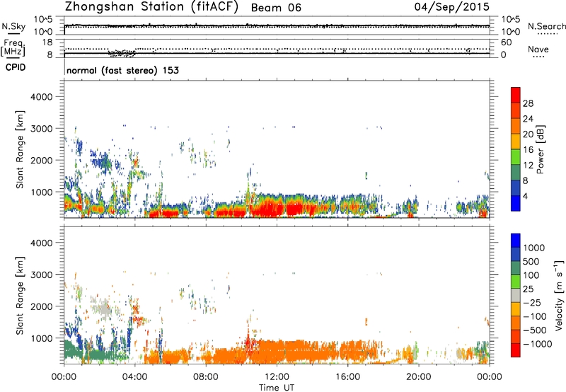Click the '08:00' time tick label

206,377
